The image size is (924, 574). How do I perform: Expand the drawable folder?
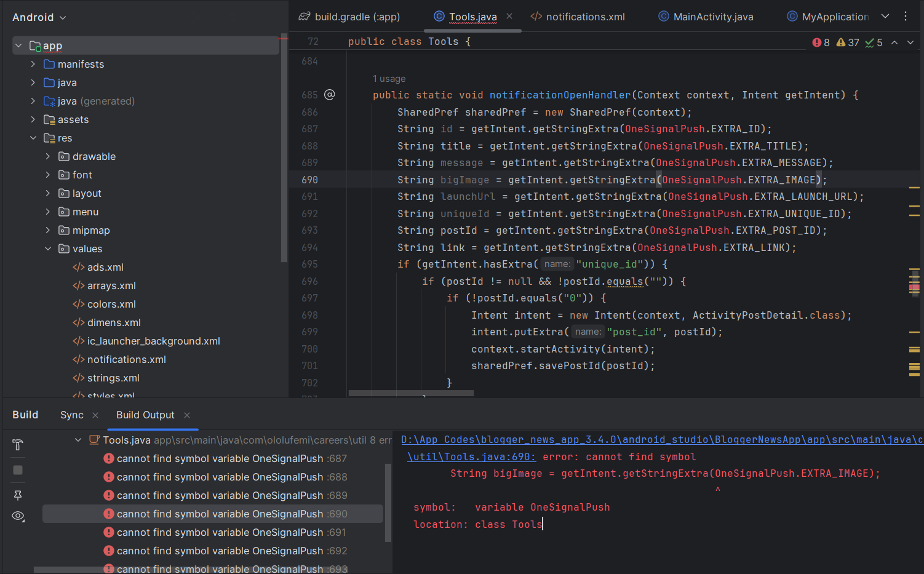[48, 156]
